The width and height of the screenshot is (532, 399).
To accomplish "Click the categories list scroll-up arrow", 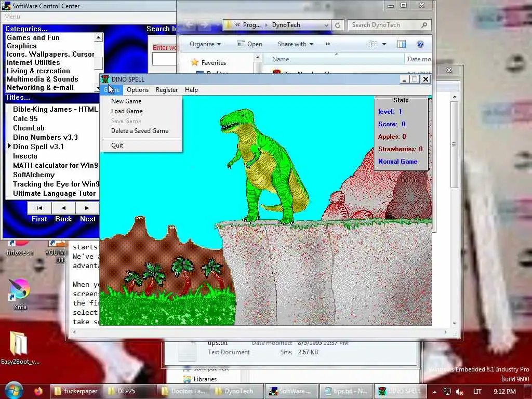I will point(98,37).
